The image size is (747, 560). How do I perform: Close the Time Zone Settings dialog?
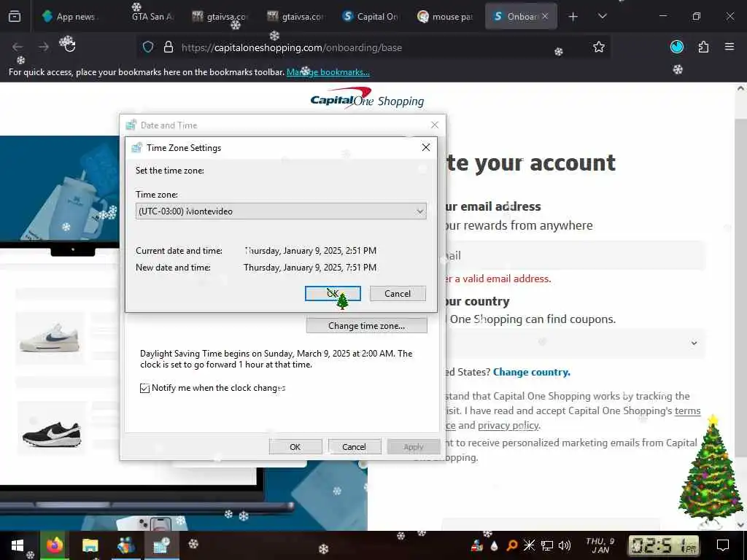(x=426, y=147)
